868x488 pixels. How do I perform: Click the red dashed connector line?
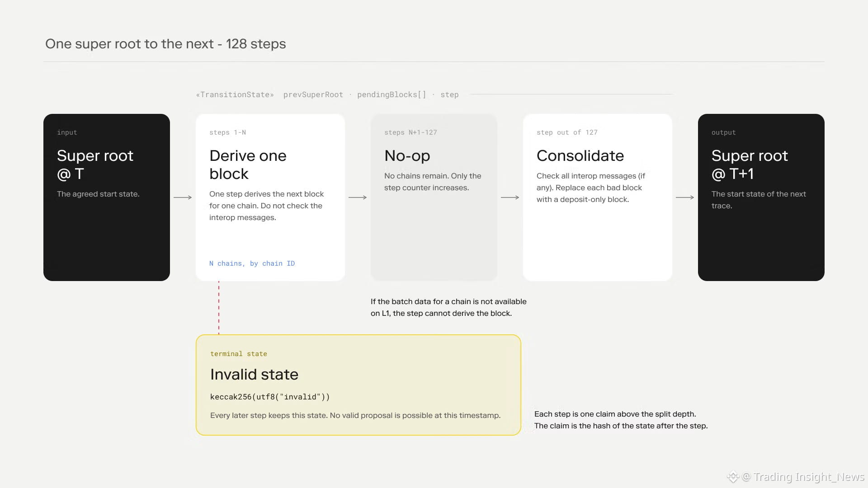click(x=219, y=308)
